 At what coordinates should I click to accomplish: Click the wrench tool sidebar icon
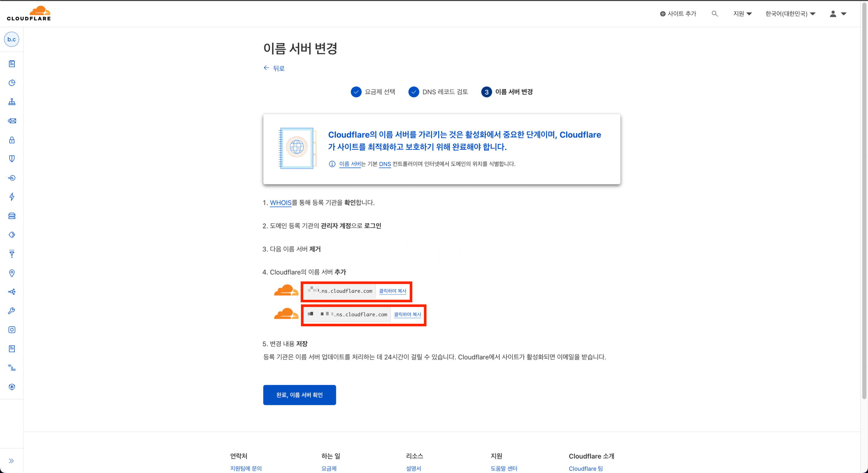(x=12, y=311)
